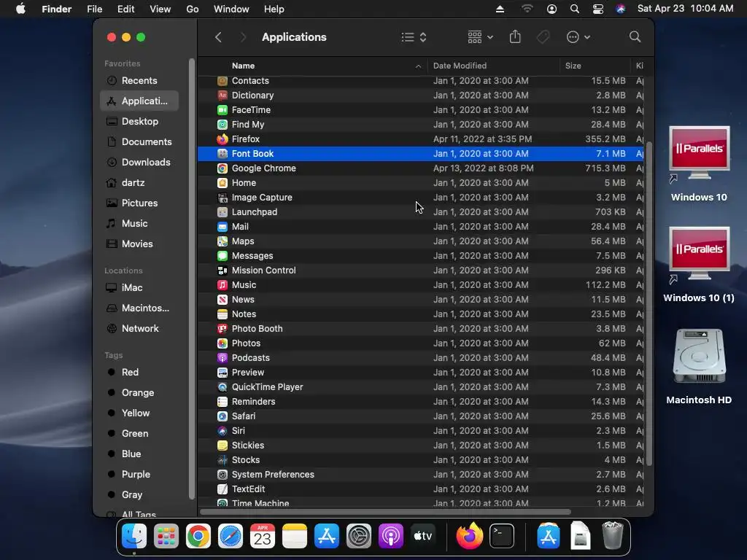Open Podcasts from the Dock
Image resolution: width=747 pixels, height=560 pixels.
click(x=391, y=536)
